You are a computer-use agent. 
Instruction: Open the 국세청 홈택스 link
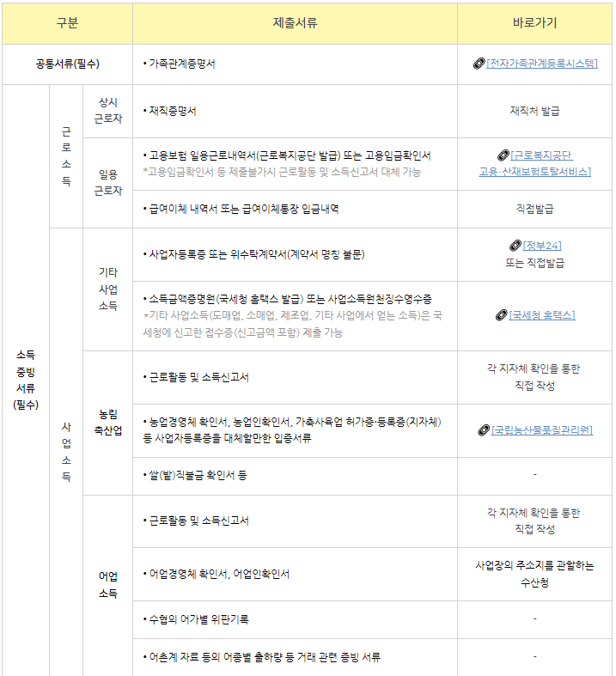point(542,315)
